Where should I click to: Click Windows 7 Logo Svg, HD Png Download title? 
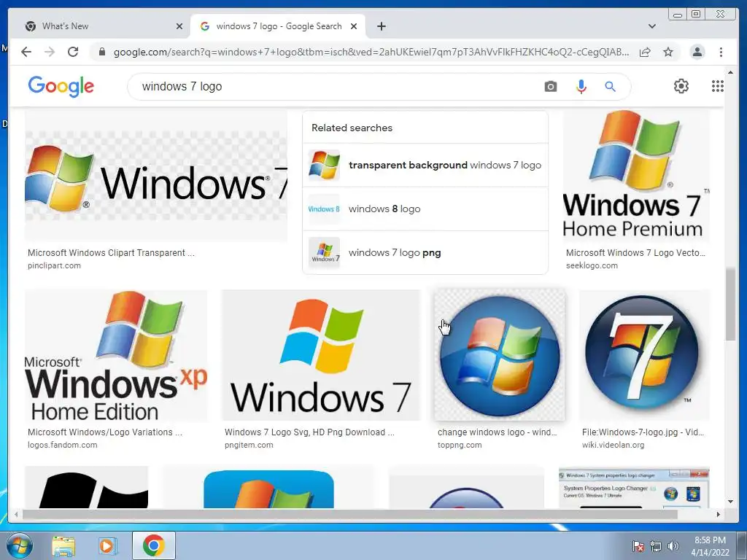[x=309, y=432]
